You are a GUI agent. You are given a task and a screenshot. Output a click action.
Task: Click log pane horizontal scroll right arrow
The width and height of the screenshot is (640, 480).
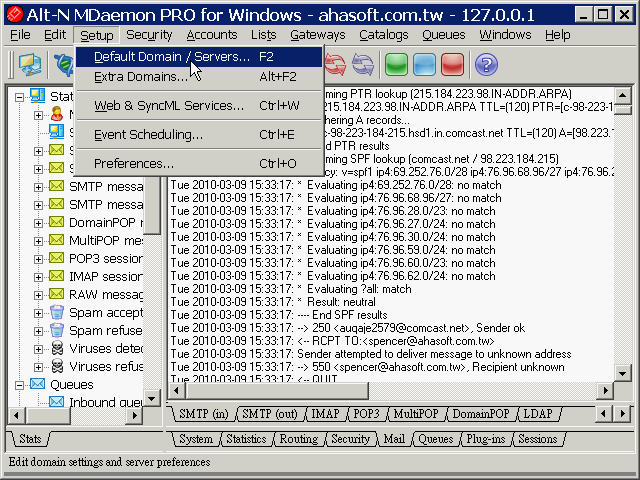point(606,391)
